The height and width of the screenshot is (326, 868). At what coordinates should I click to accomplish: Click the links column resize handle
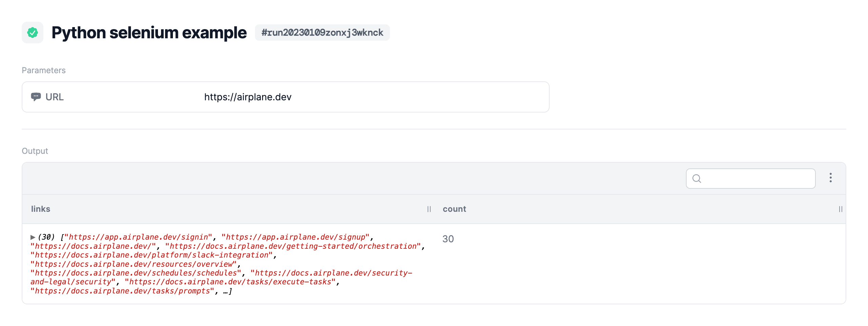429,209
